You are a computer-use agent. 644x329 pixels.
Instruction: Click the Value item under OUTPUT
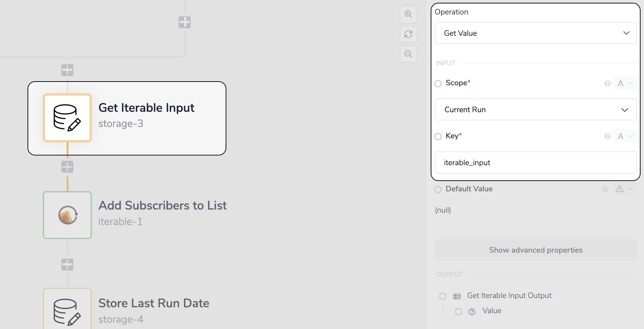click(492, 311)
